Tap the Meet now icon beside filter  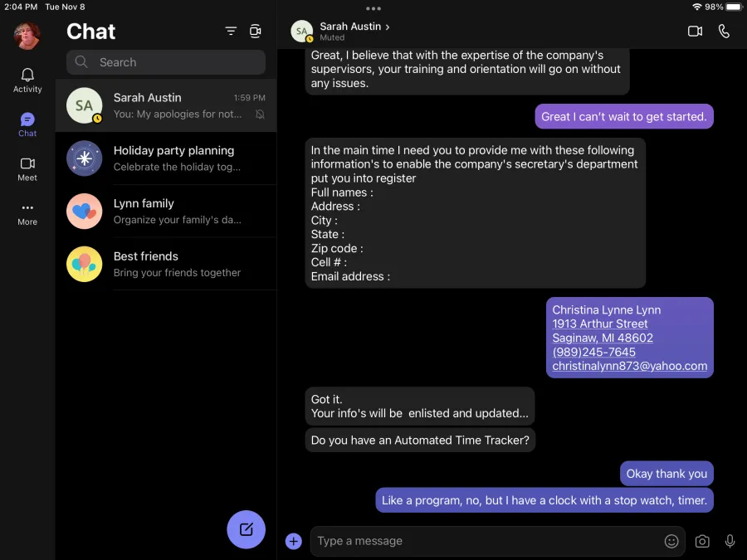coord(256,31)
